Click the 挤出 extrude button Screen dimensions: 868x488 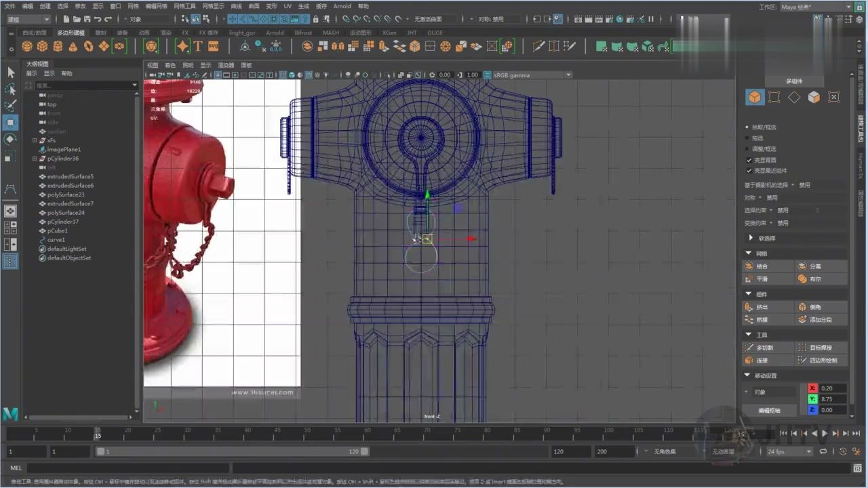tap(768, 307)
